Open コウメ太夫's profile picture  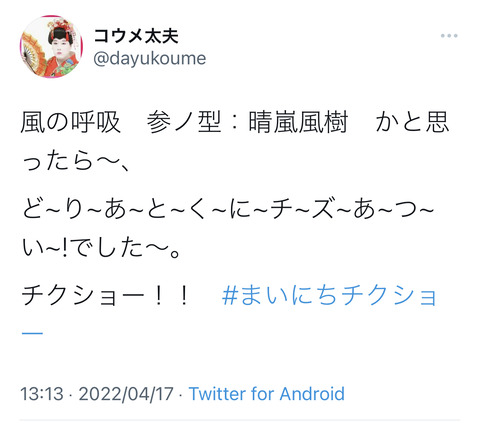point(51,47)
